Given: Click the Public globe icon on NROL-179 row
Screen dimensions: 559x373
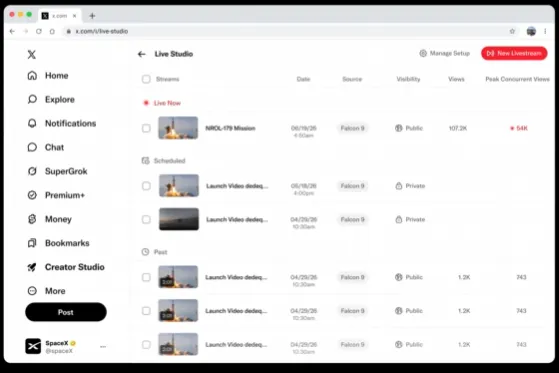Looking at the screenshot, I should (399, 128).
